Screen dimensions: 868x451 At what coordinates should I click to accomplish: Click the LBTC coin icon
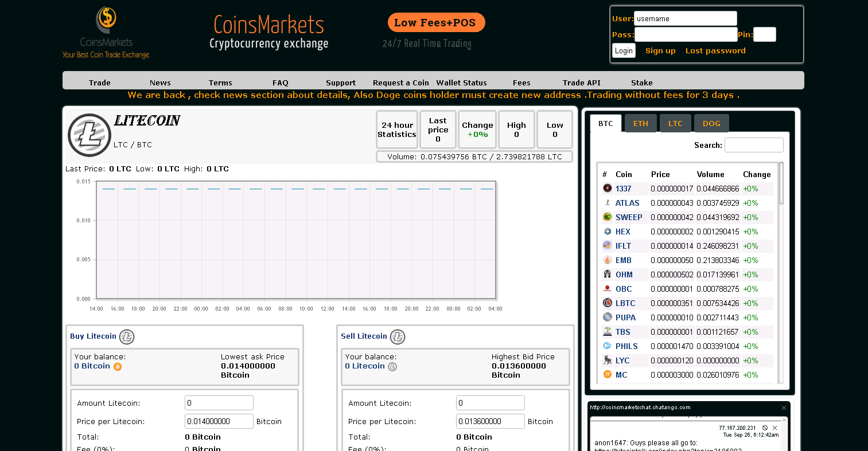pos(608,303)
